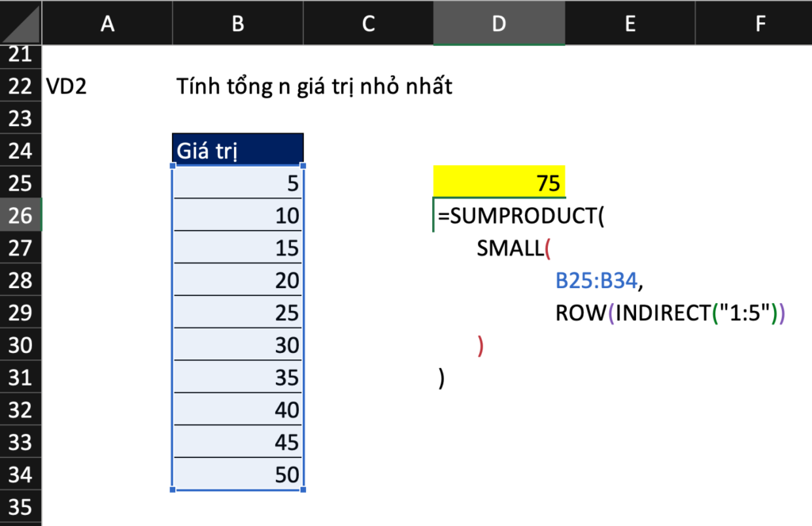The height and width of the screenshot is (526, 812).
Task: Select column F header
Action: point(760,23)
